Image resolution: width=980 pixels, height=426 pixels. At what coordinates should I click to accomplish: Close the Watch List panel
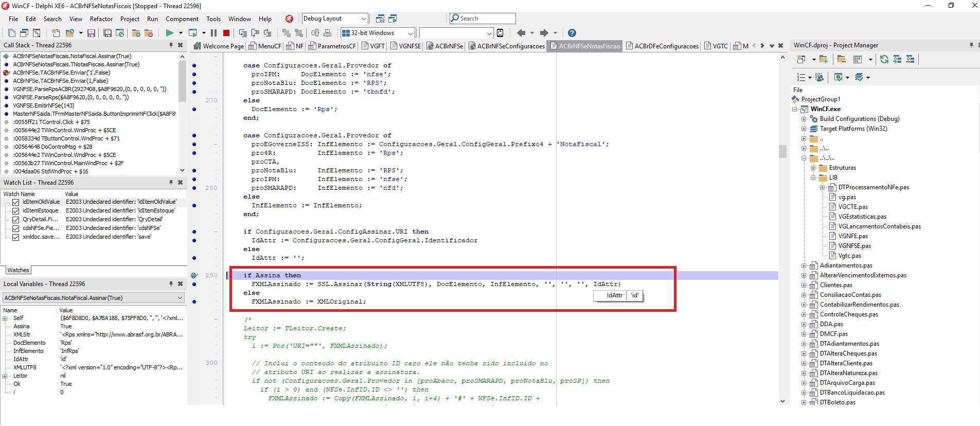coord(180,183)
